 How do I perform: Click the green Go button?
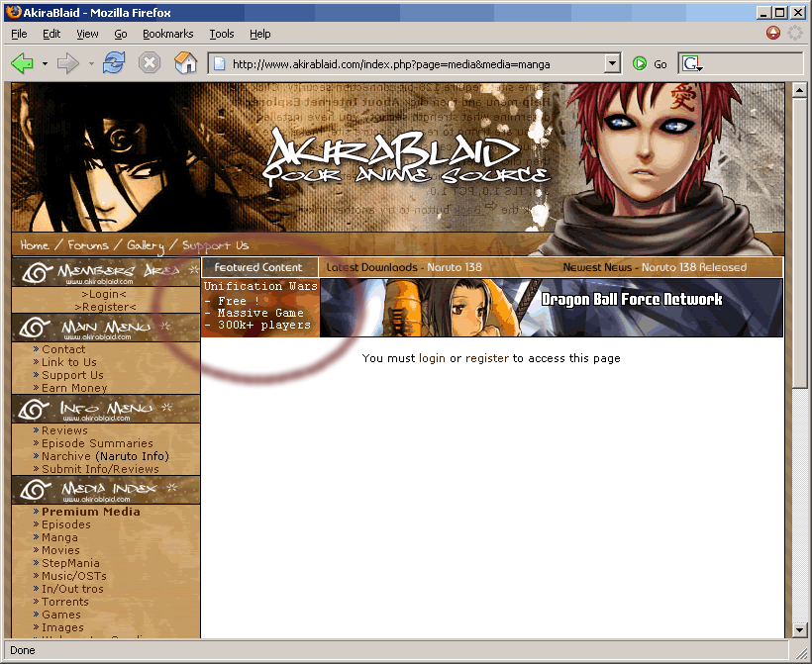coord(650,64)
